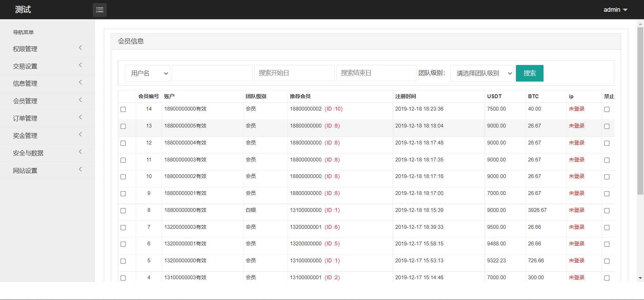Select row checkbox for member 6
Image resolution: width=644 pixels, height=300 pixels.
(123, 244)
